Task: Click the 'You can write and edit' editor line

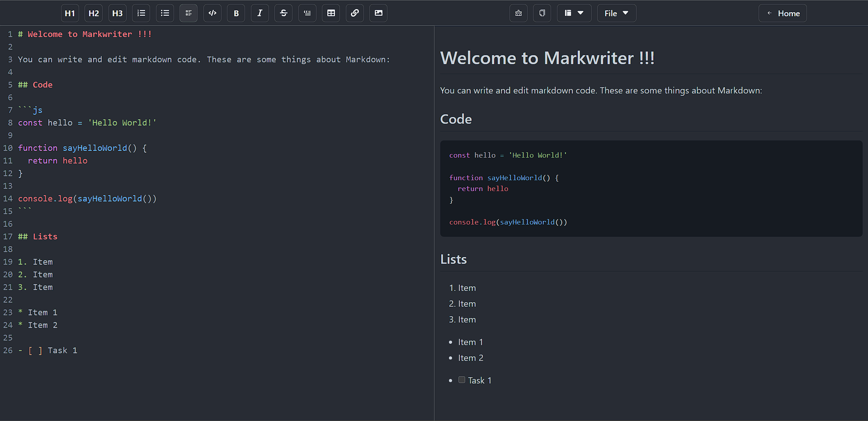Action: (204, 60)
